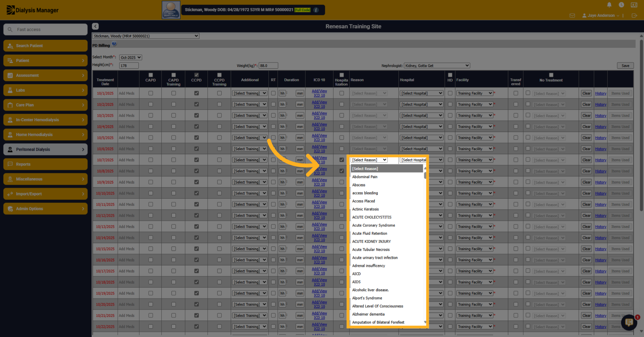Open the Reports sidebar item
644x337 pixels.
pos(45,164)
